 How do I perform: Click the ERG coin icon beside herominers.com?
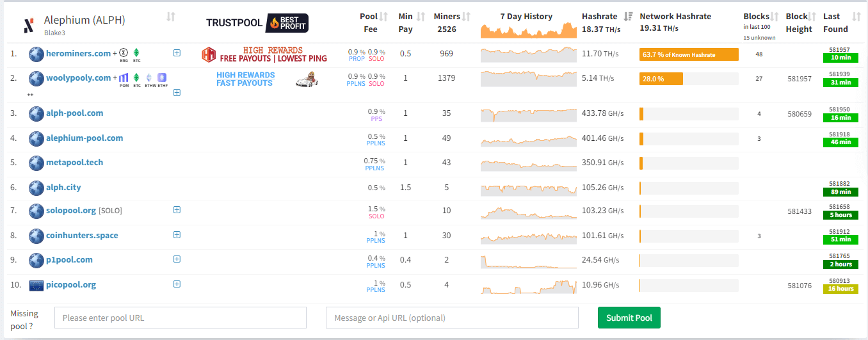click(124, 53)
